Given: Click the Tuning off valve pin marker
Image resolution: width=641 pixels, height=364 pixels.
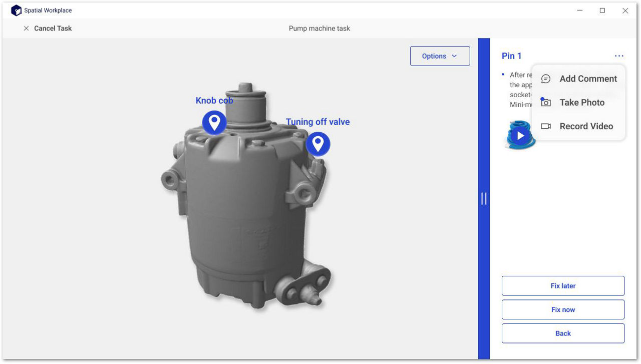Looking at the screenshot, I should coord(318,144).
